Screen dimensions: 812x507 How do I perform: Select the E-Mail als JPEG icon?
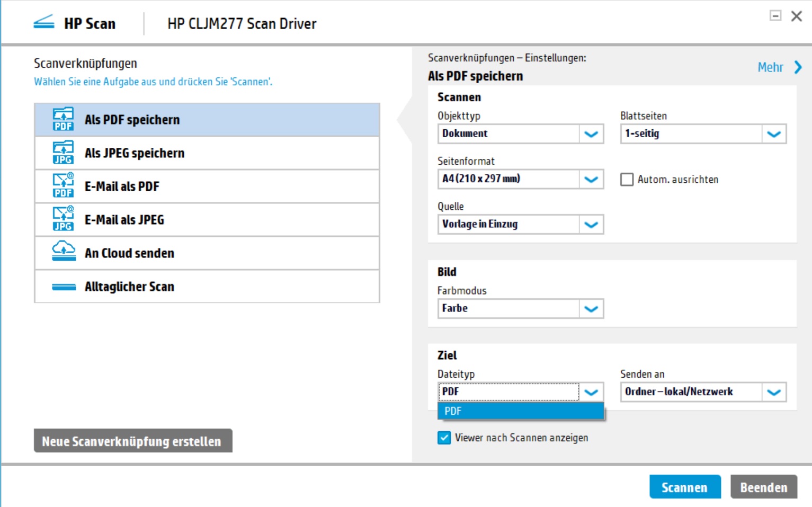[x=63, y=219]
